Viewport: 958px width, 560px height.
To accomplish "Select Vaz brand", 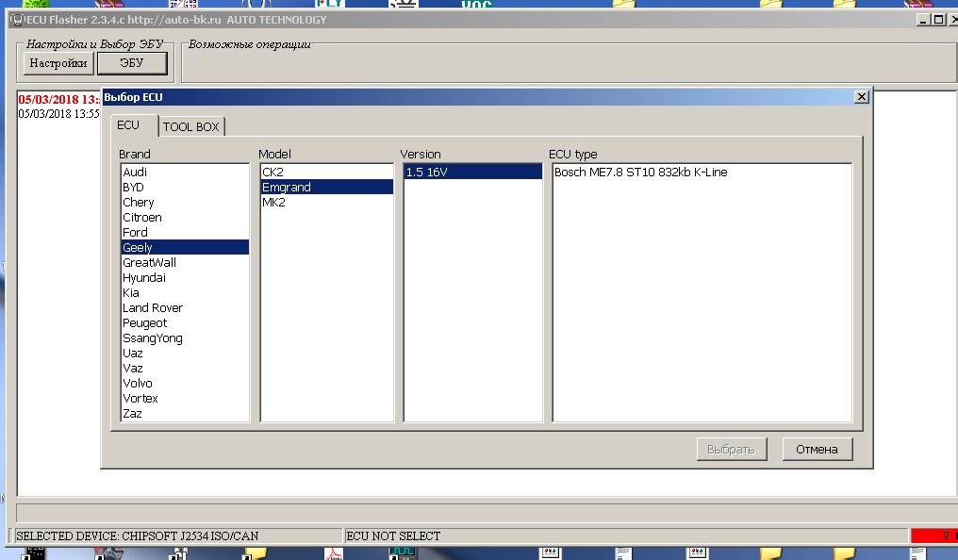I will [x=185, y=369].
